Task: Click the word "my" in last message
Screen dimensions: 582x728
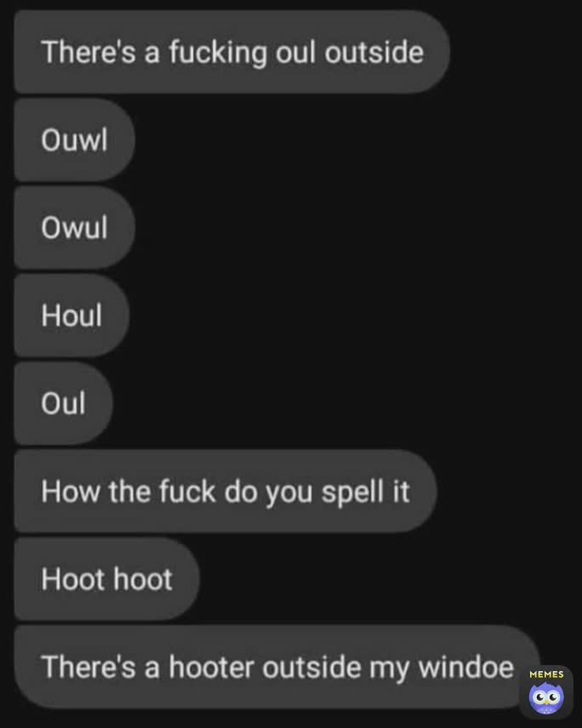Action: (x=389, y=668)
